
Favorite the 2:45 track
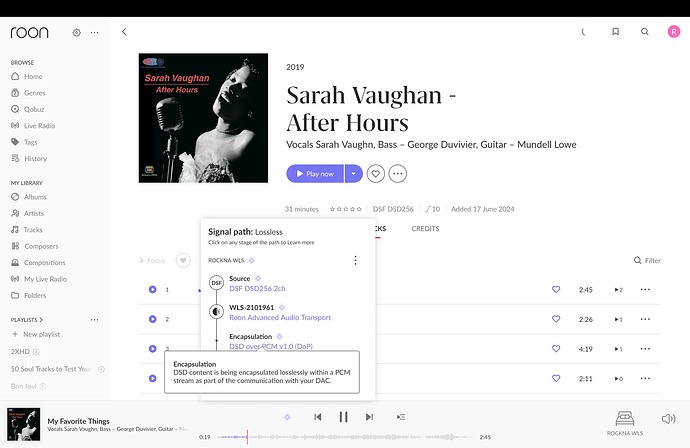coord(556,290)
